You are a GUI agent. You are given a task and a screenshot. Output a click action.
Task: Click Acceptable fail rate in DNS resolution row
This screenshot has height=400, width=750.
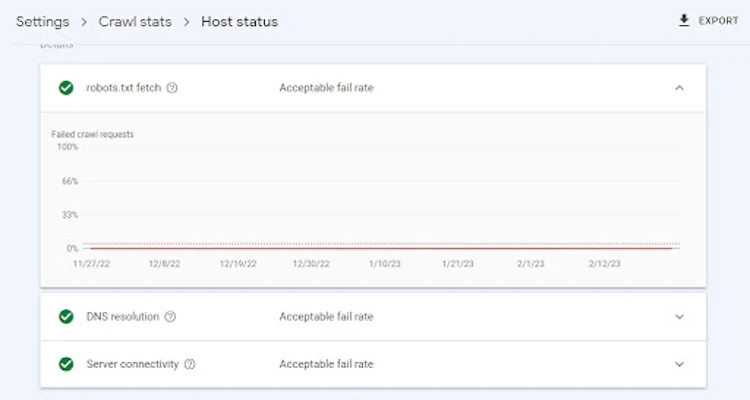(x=326, y=317)
